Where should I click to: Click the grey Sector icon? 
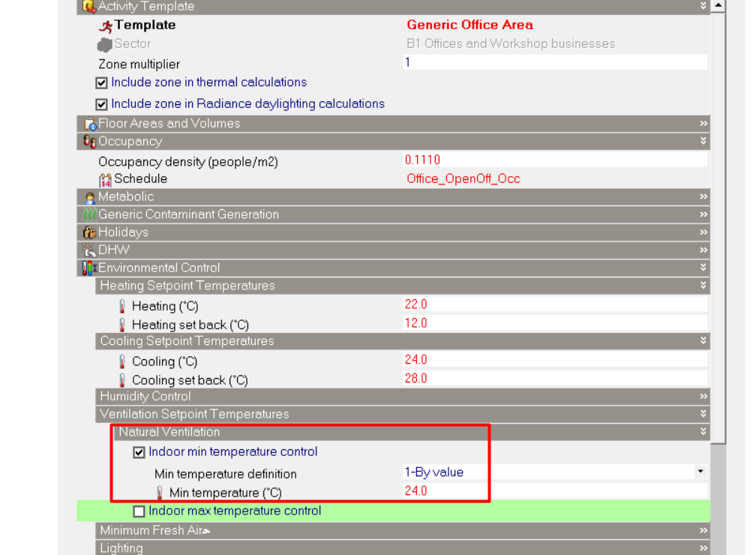(x=105, y=45)
